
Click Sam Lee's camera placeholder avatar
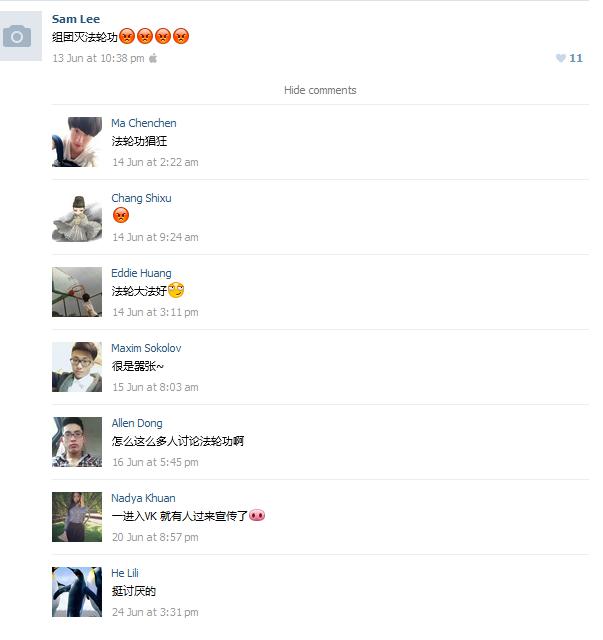click(x=20, y=36)
